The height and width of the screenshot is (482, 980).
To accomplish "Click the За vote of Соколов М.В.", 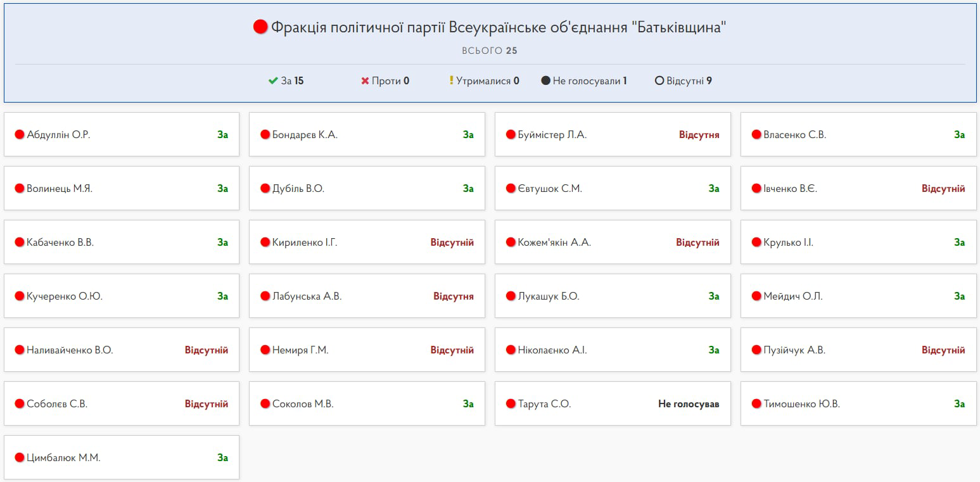I will point(468,404).
